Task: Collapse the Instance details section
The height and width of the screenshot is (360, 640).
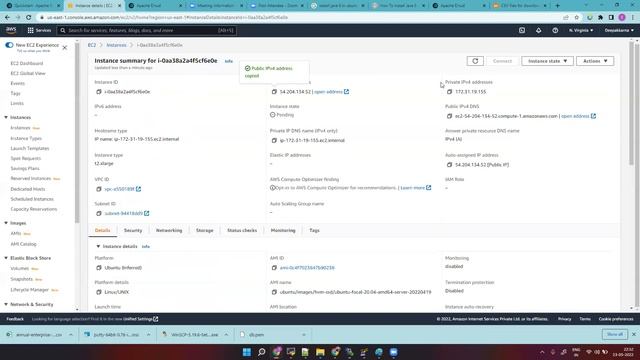Action: click(x=98, y=247)
